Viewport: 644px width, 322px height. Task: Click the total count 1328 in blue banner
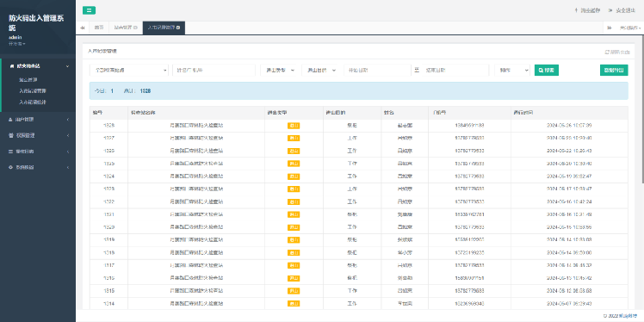pyautogui.click(x=145, y=90)
